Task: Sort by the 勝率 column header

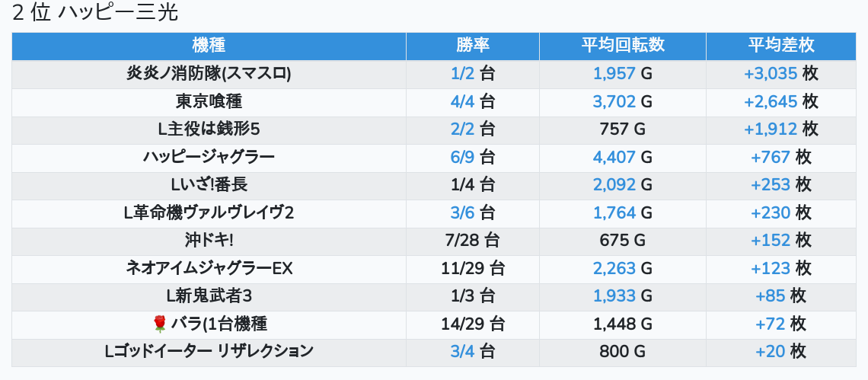Action: tap(472, 46)
